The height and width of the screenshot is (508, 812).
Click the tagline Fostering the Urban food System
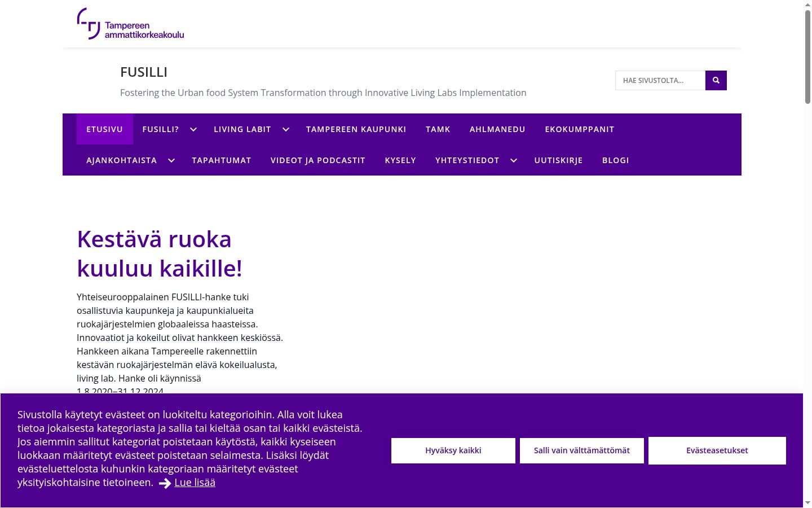coord(323,93)
